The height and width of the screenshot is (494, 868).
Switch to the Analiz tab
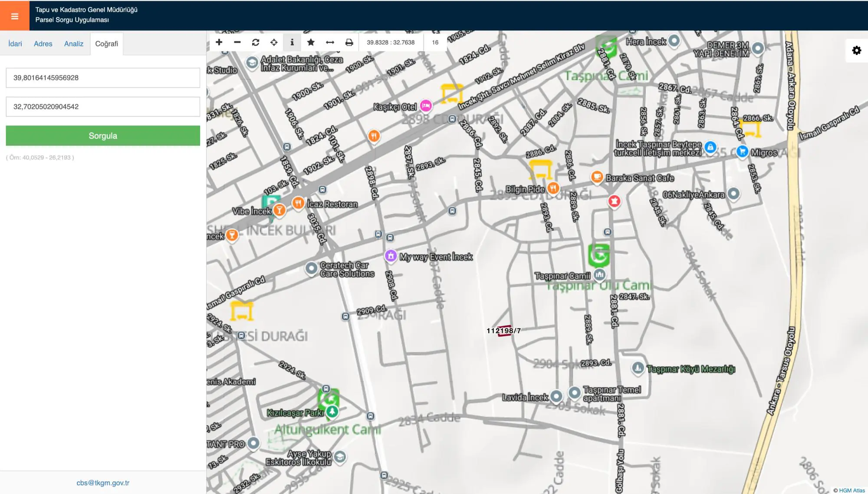[x=74, y=43]
